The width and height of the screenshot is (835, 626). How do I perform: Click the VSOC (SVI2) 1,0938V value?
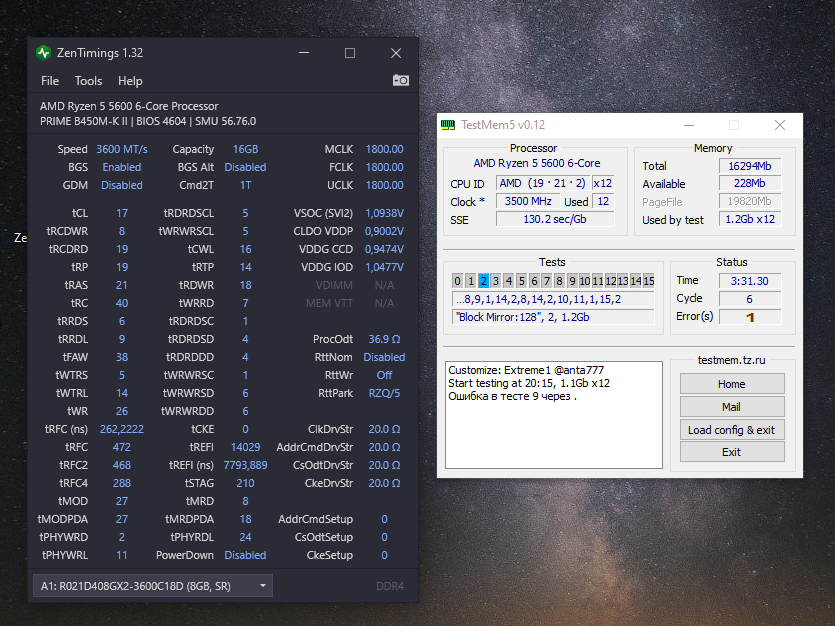384,213
